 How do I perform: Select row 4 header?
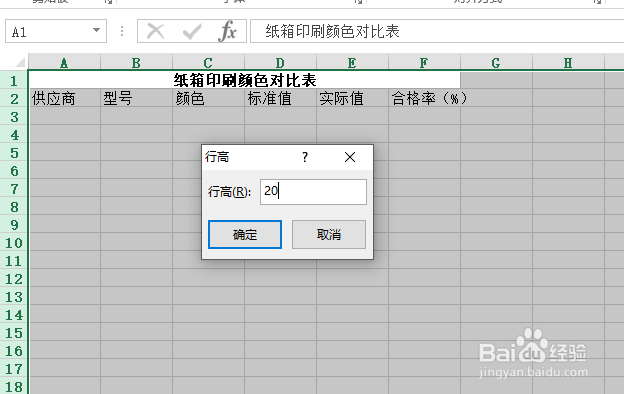click(14, 135)
